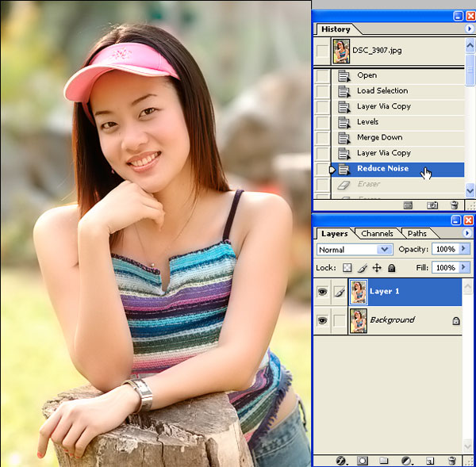This screenshot has height=467, width=476.
Task: Open the layer style (fx) menu
Action: (341, 461)
